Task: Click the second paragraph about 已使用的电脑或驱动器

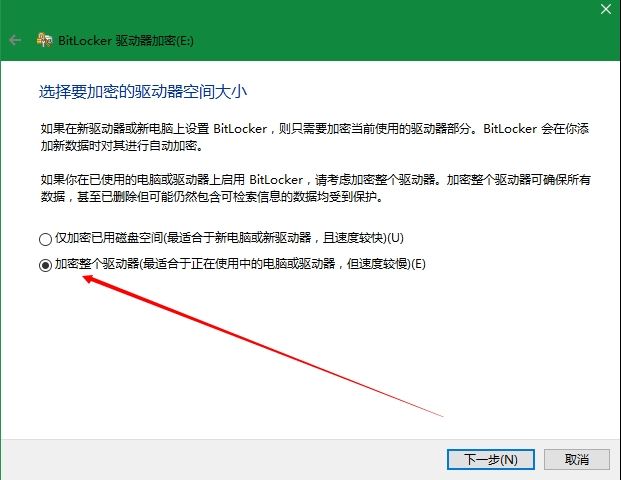Action: pyautogui.click(x=316, y=188)
